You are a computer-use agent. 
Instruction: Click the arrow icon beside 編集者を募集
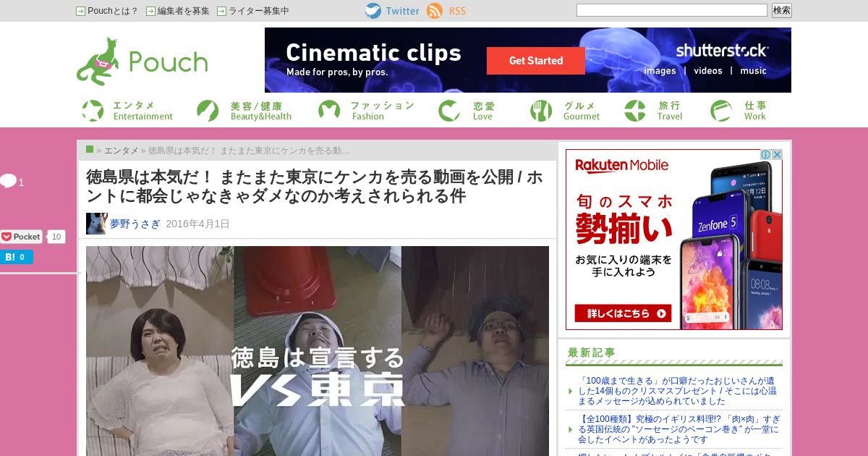click(150, 11)
